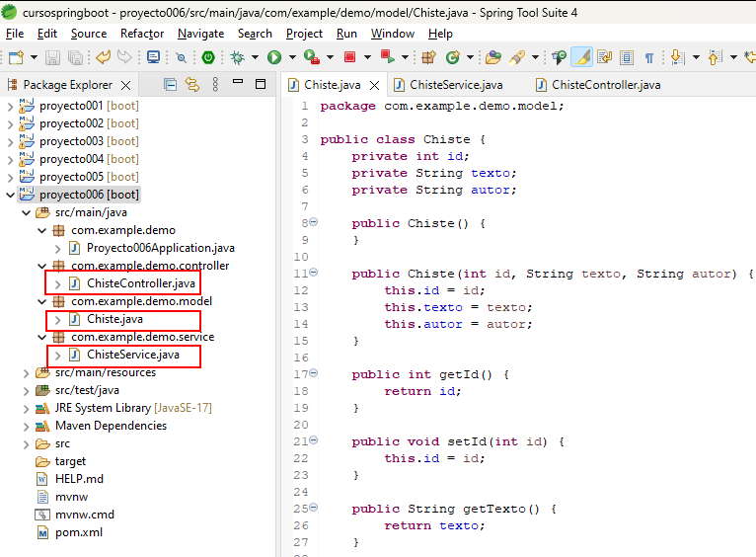
Task: Click the Save All icon
Action: [x=75, y=58]
